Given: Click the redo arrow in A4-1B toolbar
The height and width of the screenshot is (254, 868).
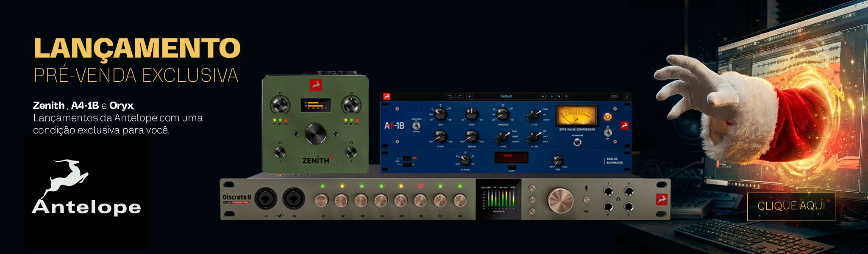Looking at the screenshot, I should [x=459, y=97].
